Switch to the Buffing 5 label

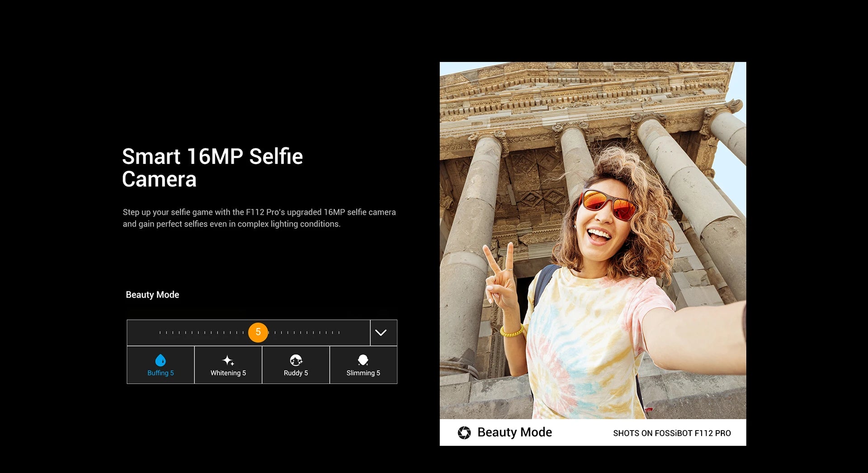160,373
